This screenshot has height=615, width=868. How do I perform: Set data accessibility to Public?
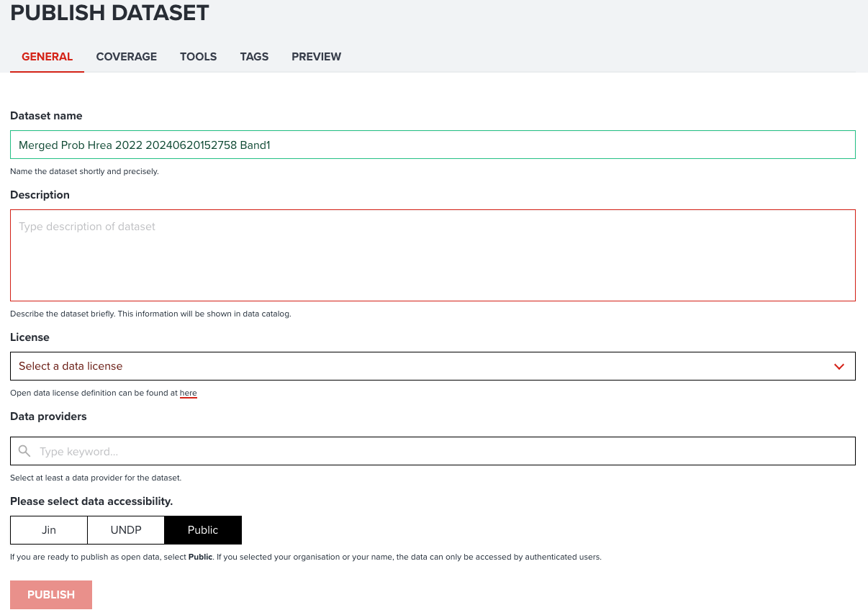203,529
